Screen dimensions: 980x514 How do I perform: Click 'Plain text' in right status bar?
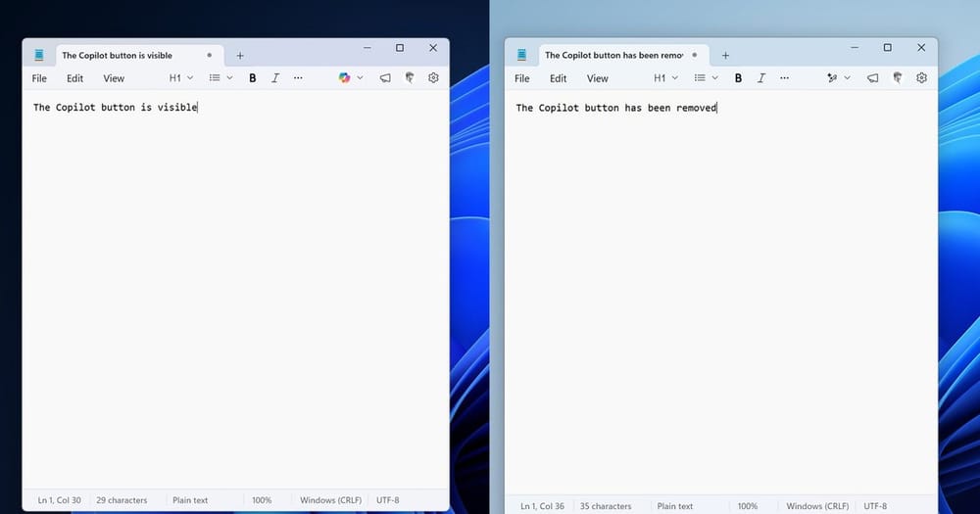coord(675,506)
